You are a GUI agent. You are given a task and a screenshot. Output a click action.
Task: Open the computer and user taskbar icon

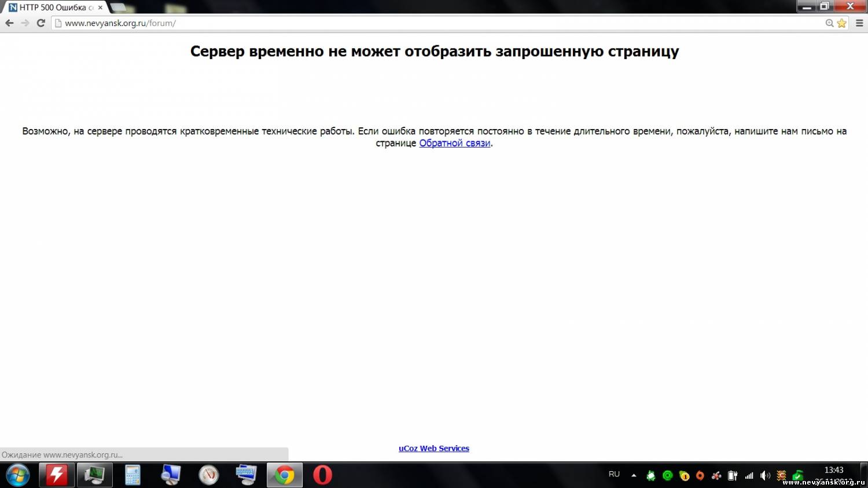point(171,475)
